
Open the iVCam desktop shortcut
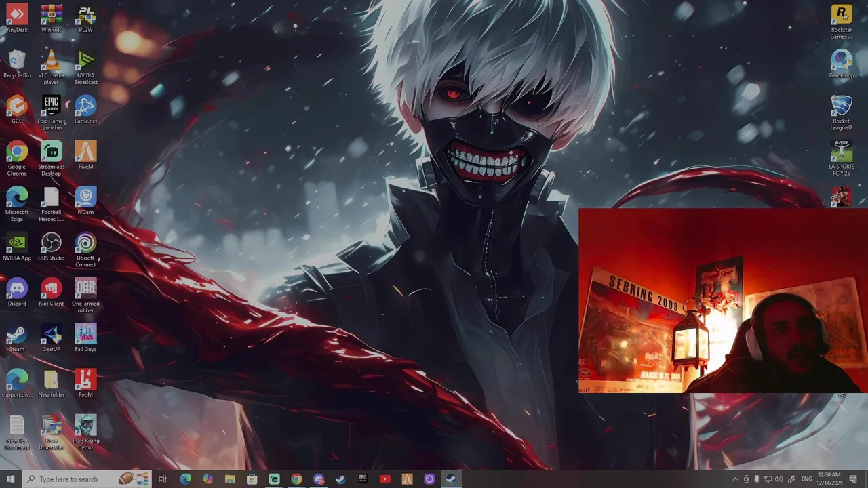tap(85, 200)
